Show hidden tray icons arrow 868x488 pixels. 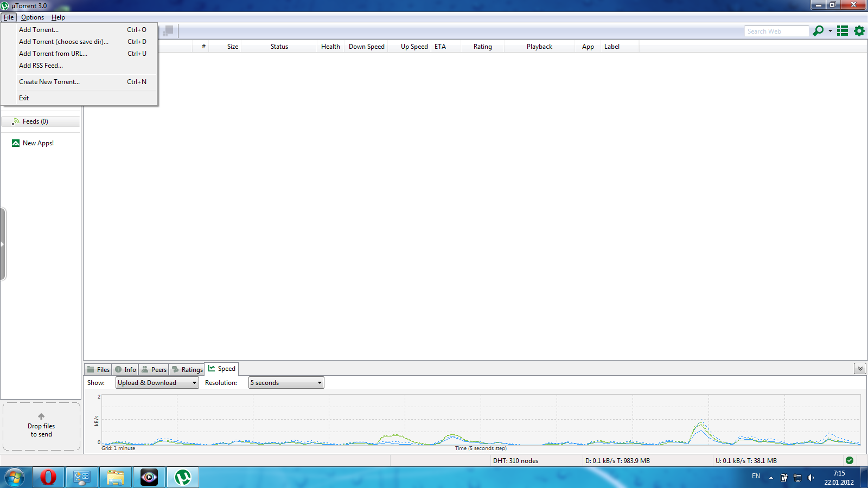(x=771, y=478)
